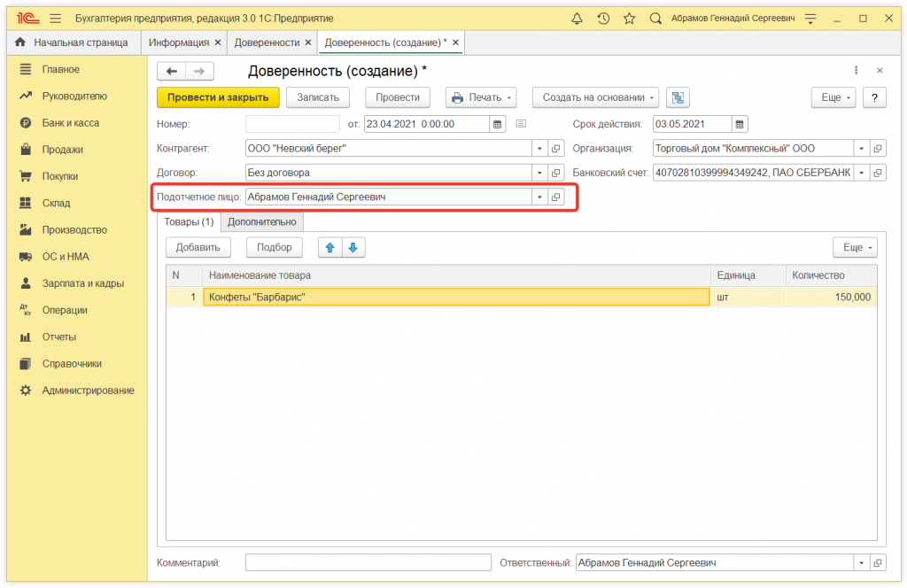The image size is (907, 588).
Task: Open calendar picker for document date
Action: click(x=498, y=124)
